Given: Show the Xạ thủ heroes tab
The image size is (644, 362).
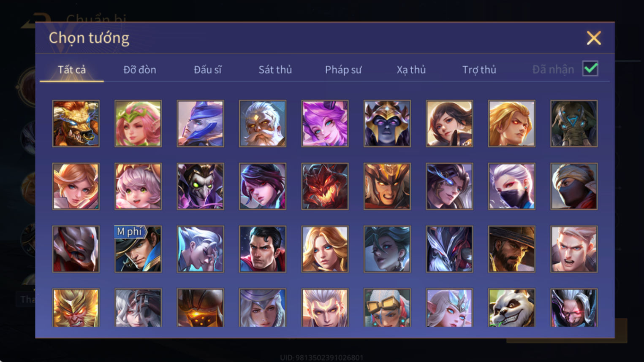Looking at the screenshot, I should pyautogui.click(x=411, y=70).
